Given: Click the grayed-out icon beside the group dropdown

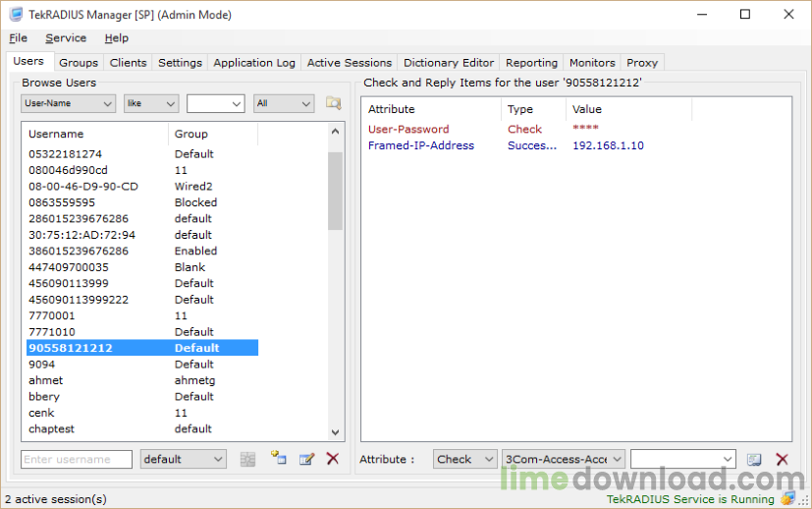Looking at the screenshot, I should tap(247, 459).
